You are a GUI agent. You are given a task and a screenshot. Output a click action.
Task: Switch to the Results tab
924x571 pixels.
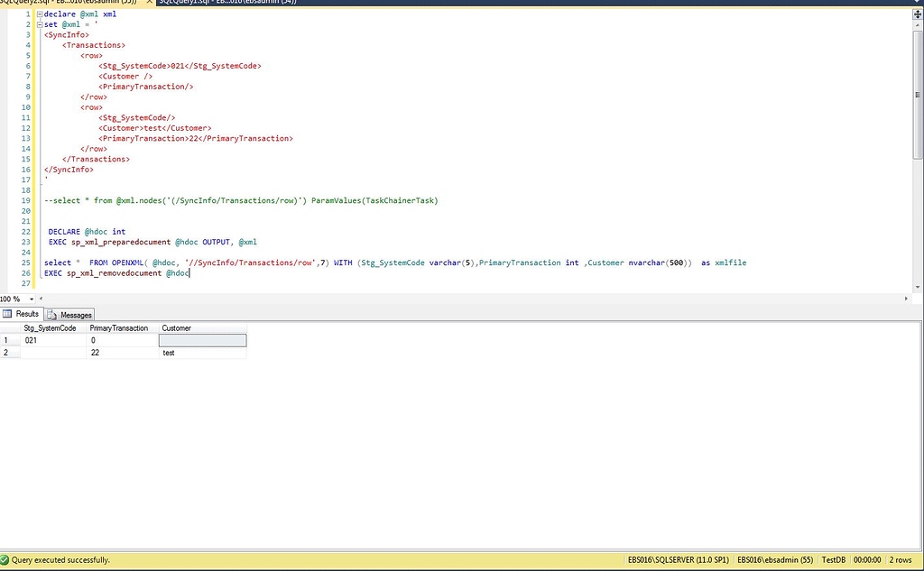click(x=22, y=314)
